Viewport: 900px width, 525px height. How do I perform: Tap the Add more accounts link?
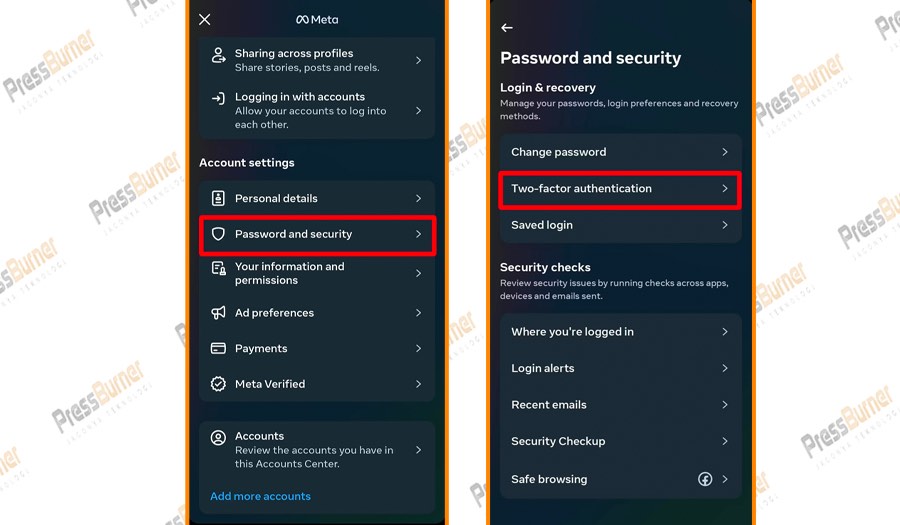click(260, 496)
